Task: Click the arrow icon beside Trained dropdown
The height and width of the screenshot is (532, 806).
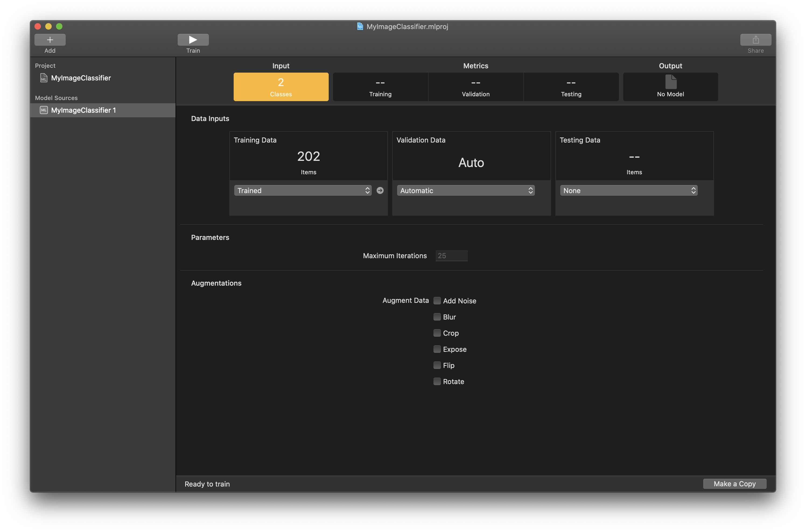Action: point(380,190)
